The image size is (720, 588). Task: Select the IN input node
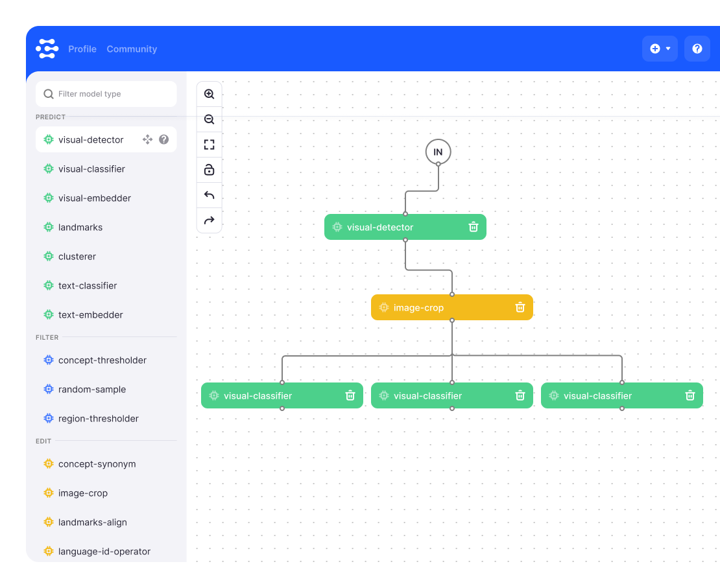click(x=438, y=152)
